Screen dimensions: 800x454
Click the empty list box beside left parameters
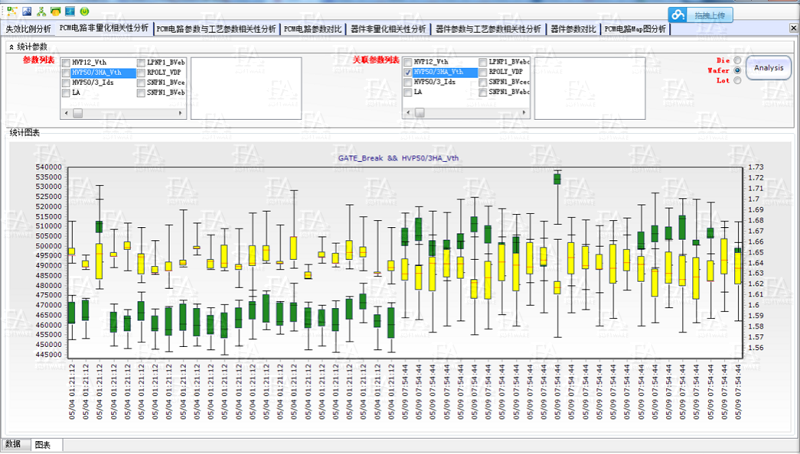(x=230, y=78)
